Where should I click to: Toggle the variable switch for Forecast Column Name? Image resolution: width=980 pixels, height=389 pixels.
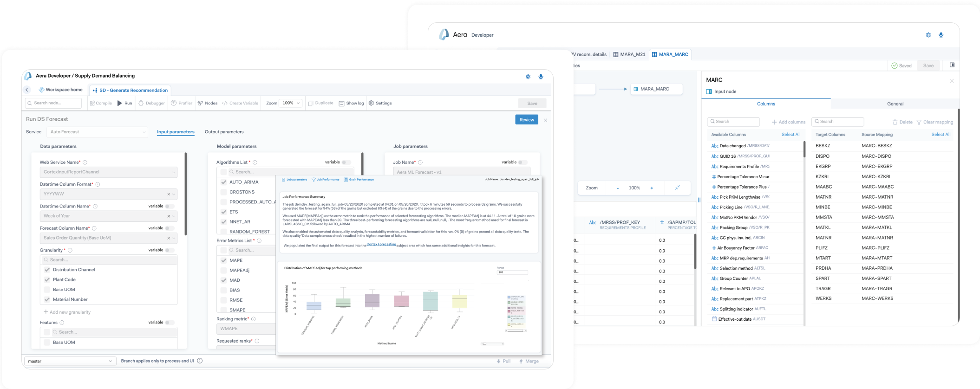[x=170, y=228]
